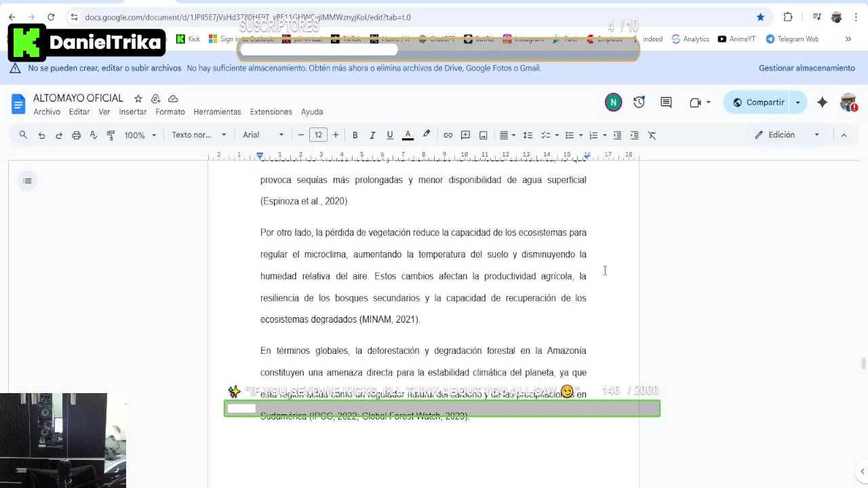Toggle underline formatting
868x488 pixels.
[389, 135]
